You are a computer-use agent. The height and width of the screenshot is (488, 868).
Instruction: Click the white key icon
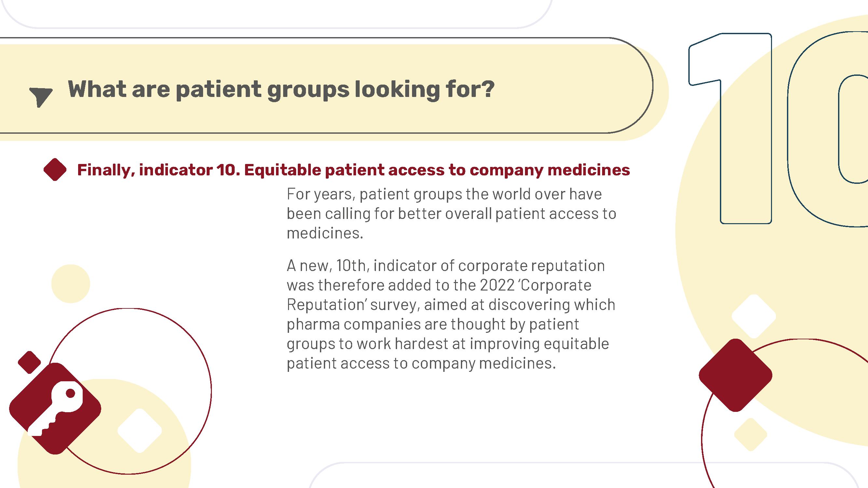55,409
